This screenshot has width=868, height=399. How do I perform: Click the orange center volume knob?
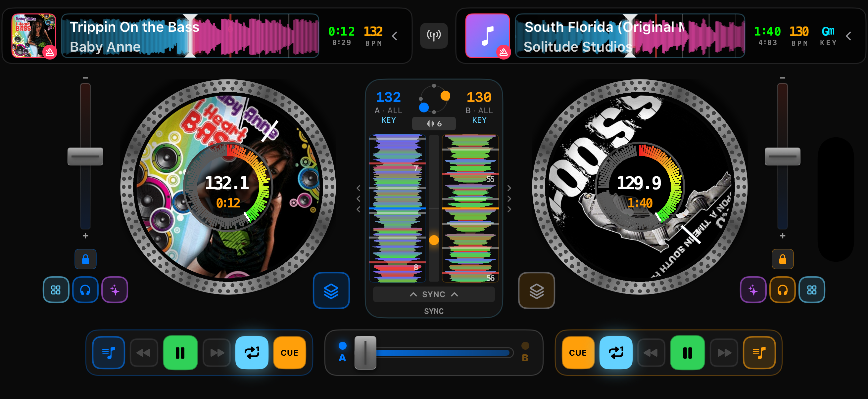coord(434,240)
